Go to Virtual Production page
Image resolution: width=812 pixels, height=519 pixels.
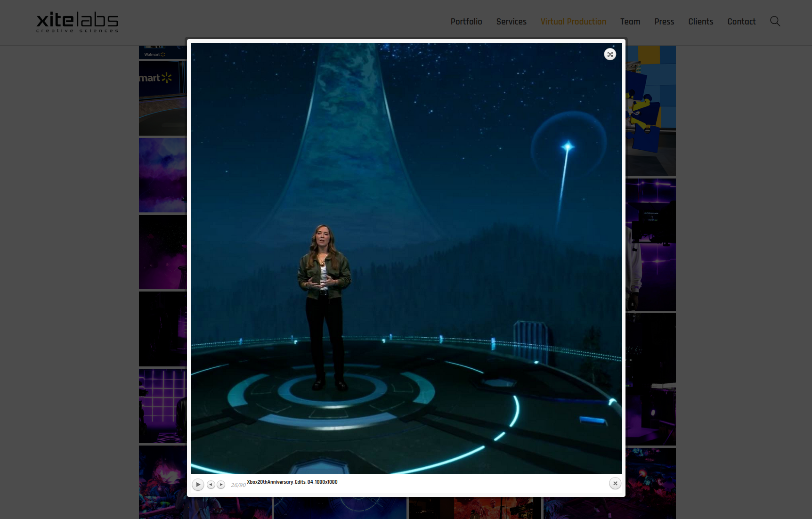tap(573, 22)
